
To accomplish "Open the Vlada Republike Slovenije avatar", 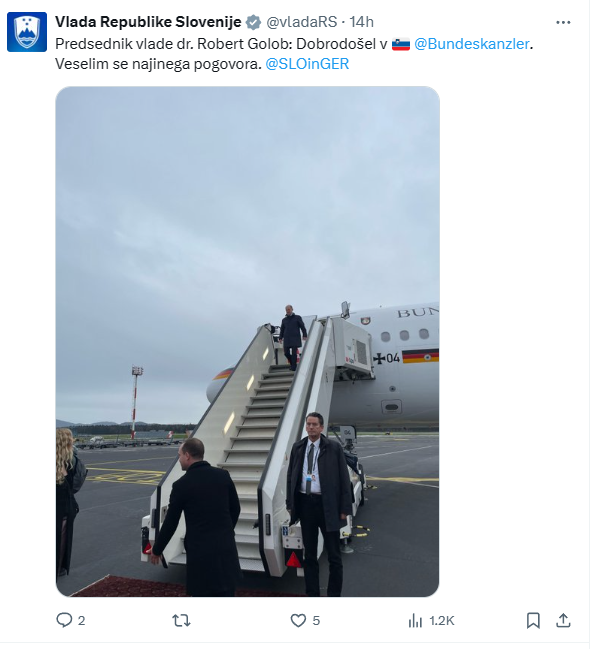I will click(27, 32).
